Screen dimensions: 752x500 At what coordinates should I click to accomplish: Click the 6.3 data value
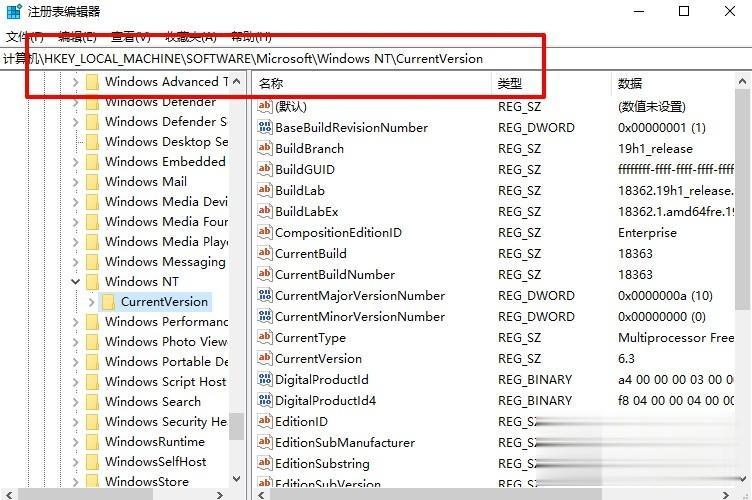[626, 359]
